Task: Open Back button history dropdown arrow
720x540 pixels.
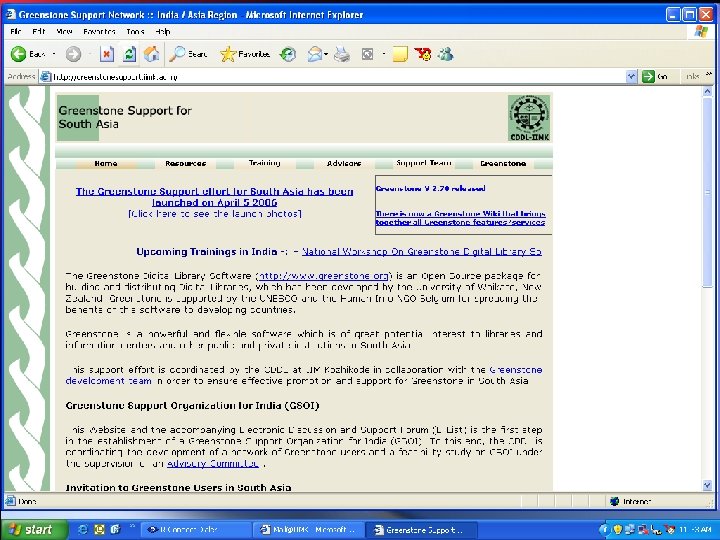Action: [x=54, y=54]
